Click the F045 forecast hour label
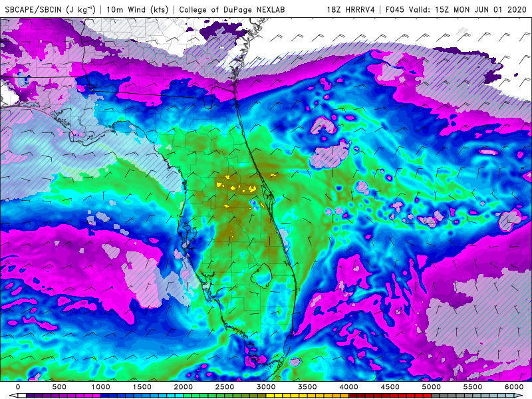The height and width of the screenshot is (399, 532). (x=395, y=9)
